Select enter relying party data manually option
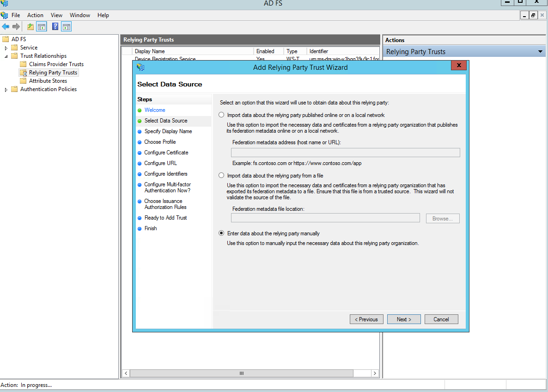This screenshot has width=548, height=392. pyautogui.click(x=221, y=233)
